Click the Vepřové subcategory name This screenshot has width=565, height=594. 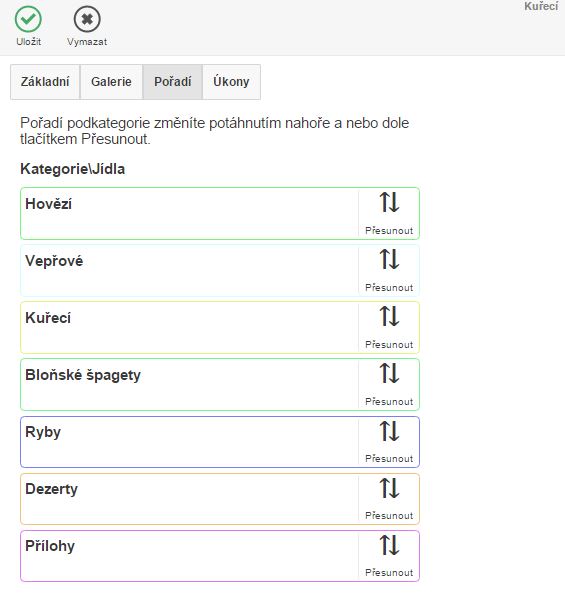coord(54,261)
